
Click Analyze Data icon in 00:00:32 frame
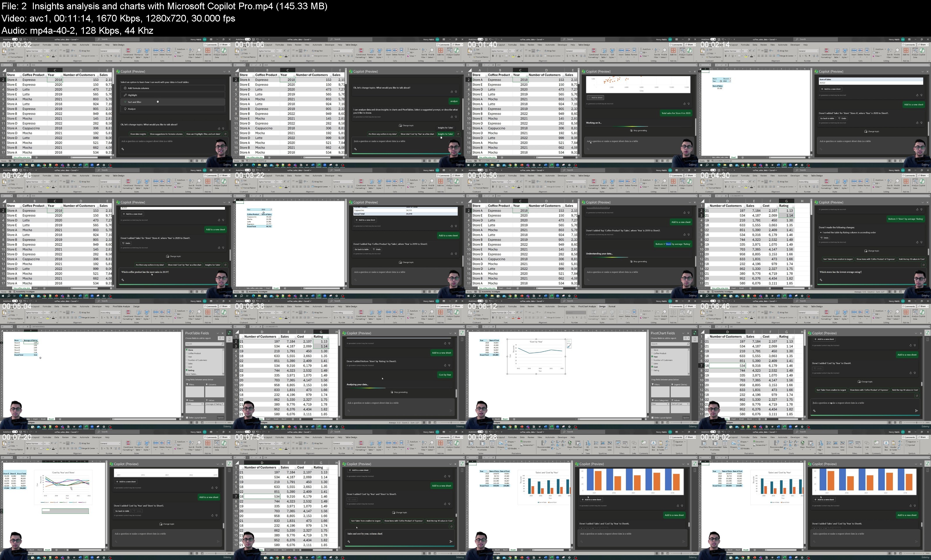point(217,51)
